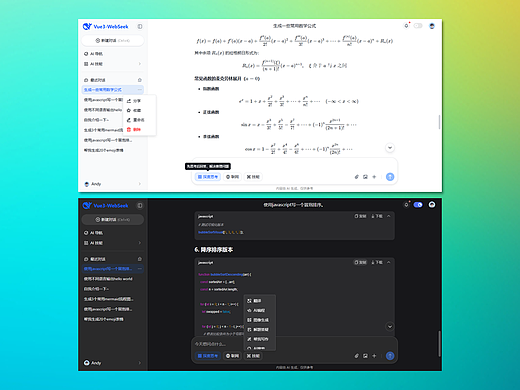Open the 技能 skills dropdown in light window
The width and height of the screenshot is (520, 390).
point(253,177)
